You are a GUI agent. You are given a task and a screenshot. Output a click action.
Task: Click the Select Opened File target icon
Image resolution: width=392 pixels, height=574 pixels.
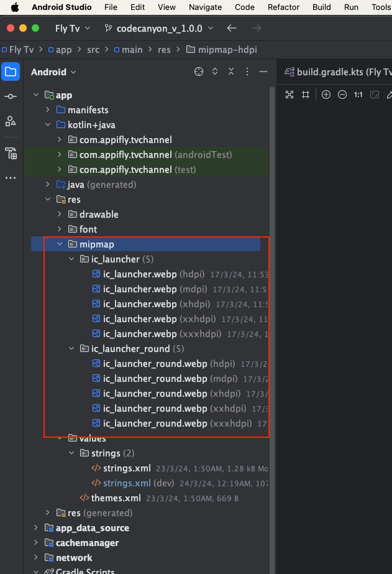pos(199,72)
